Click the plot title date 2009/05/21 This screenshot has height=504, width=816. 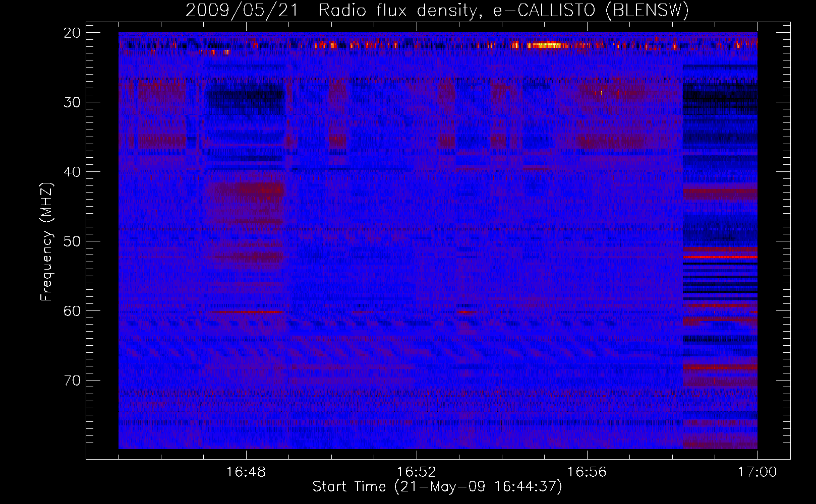point(243,11)
